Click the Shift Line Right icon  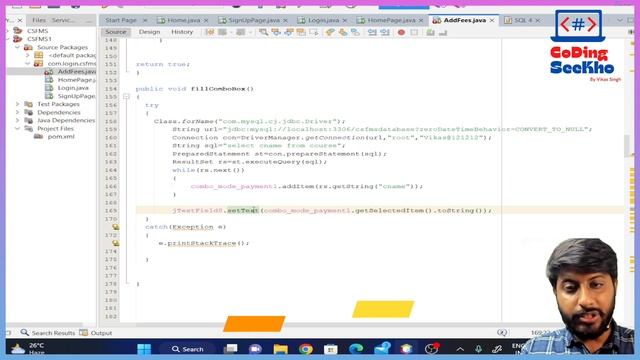[x=384, y=32]
